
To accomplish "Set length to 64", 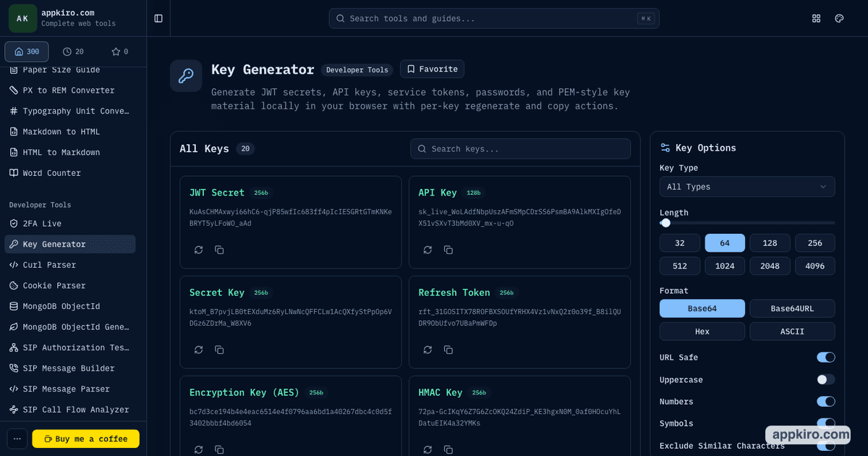I will point(725,243).
